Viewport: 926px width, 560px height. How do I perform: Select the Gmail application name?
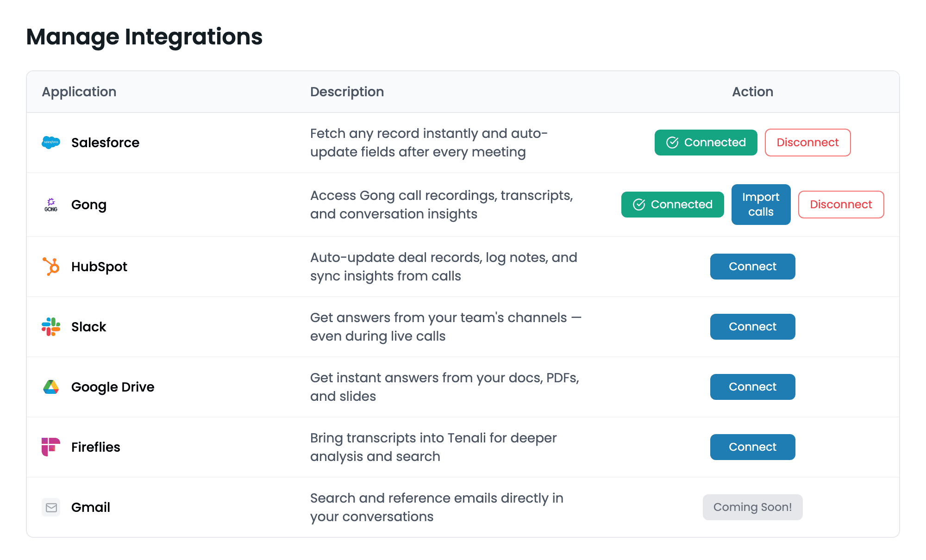coord(90,507)
